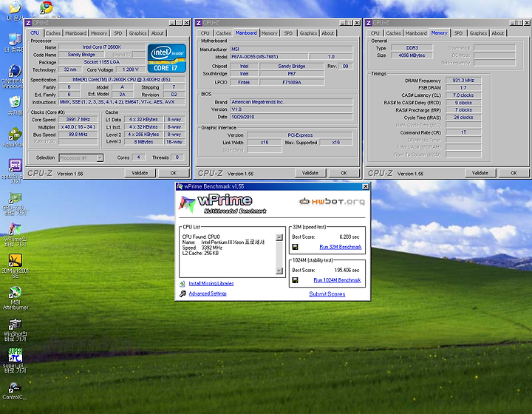Click the Core Voltage 1.208 V value
Viewport: 532px width, 414px height.
pos(130,69)
